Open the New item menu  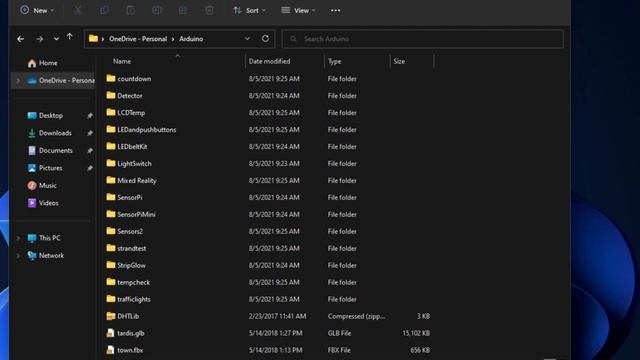click(x=37, y=10)
